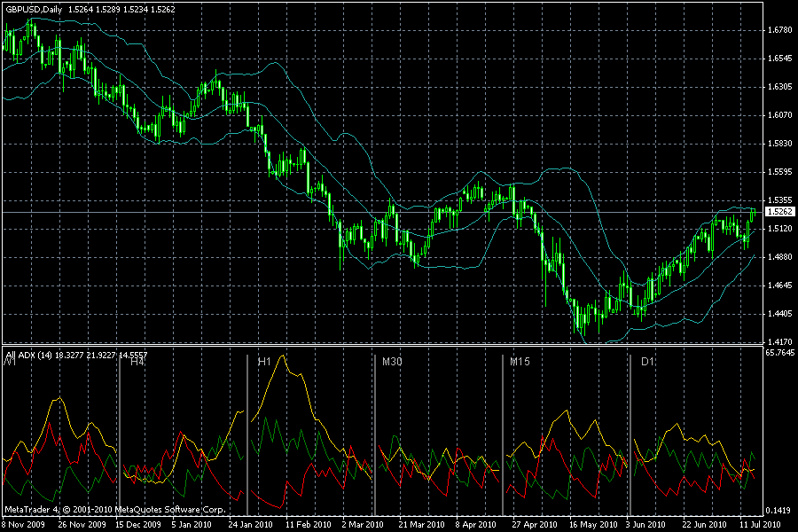Select the 1.6545 price axis label
This screenshot has height=532, width=798.
coord(780,59)
